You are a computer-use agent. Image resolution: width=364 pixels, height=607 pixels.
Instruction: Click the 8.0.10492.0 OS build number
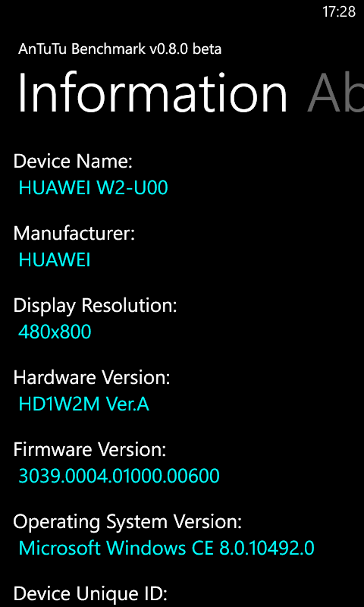pos(267,548)
